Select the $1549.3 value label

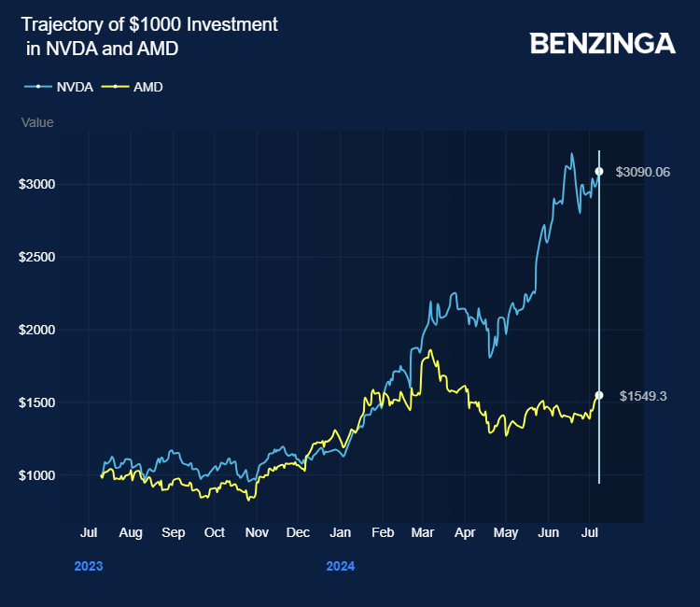click(643, 396)
